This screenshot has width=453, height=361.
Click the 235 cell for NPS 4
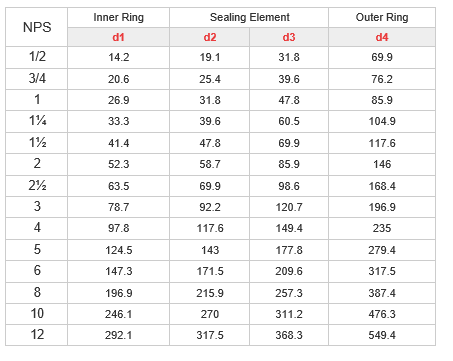pyautogui.click(x=382, y=228)
